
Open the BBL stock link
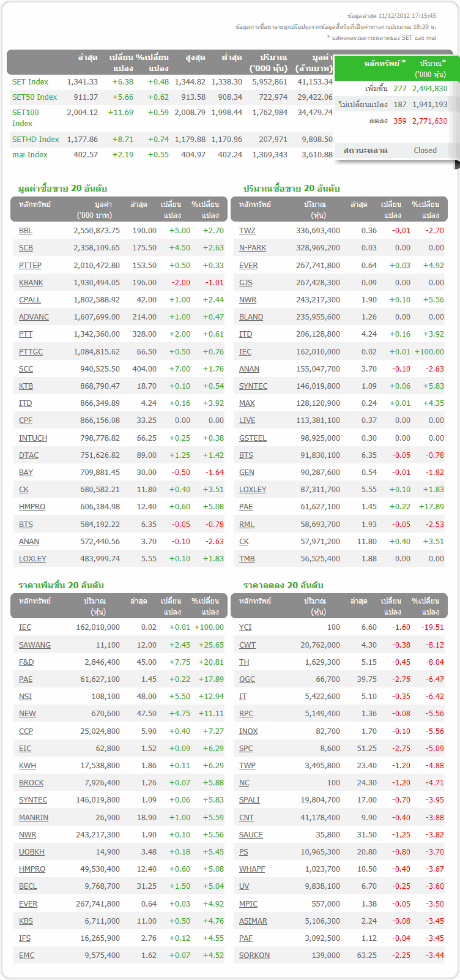click(26, 231)
